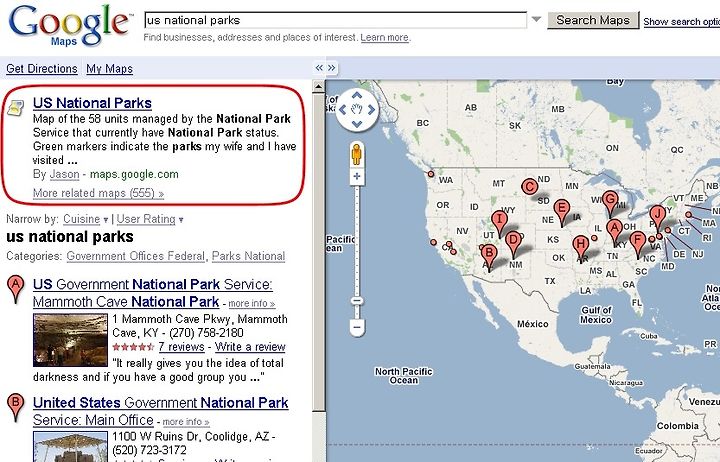Click map marker C near North Dakota
Screen dimensions: 720x462
click(x=529, y=186)
